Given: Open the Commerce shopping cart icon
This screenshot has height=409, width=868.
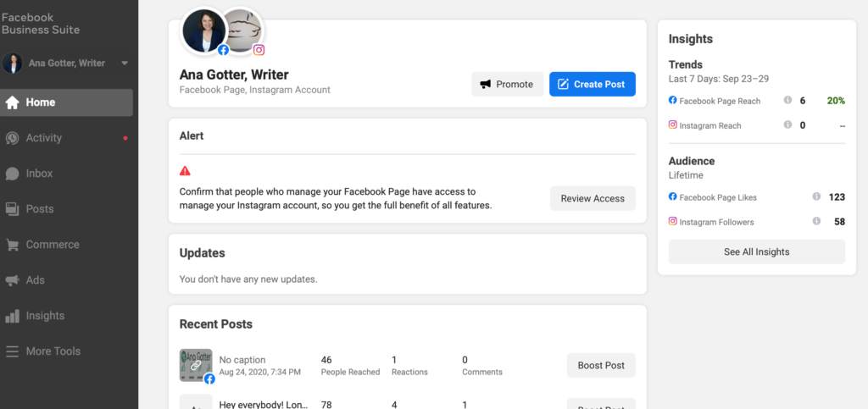Looking at the screenshot, I should tap(12, 245).
